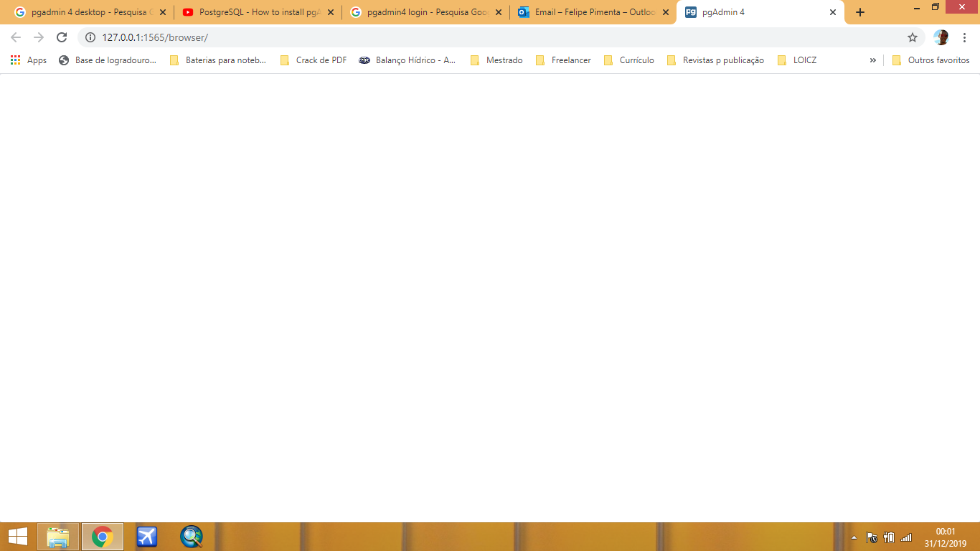The height and width of the screenshot is (551, 980).
Task: Reload the pgAdmin 4 page
Action: pos(62,37)
